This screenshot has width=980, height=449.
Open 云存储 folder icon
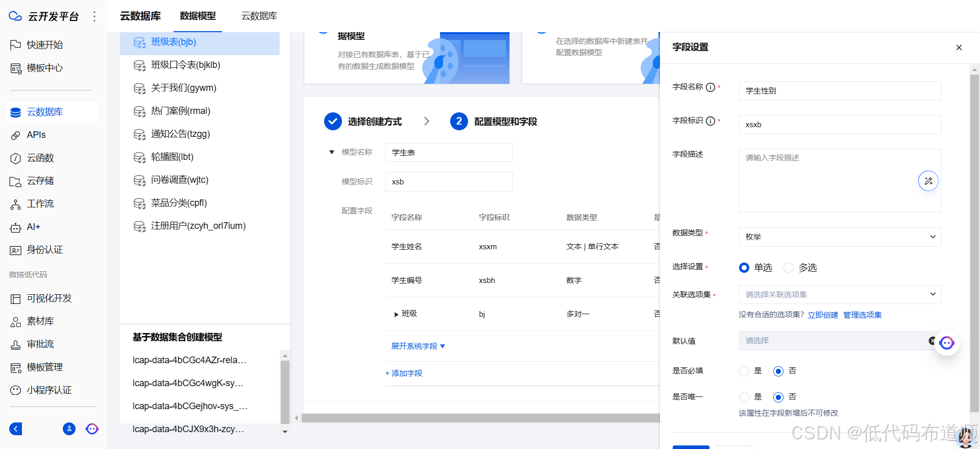coord(15,181)
